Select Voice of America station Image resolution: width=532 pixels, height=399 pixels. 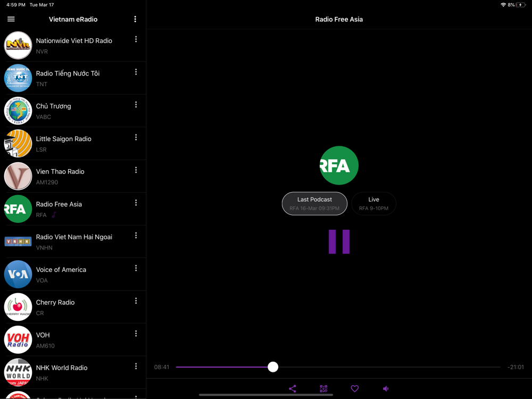[73, 274]
